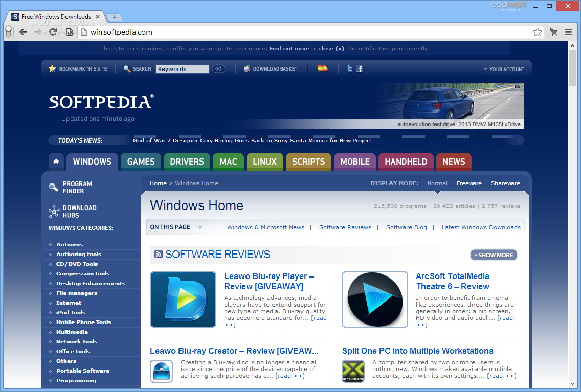Click the Keywords search field
581x392 pixels.
point(182,69)
